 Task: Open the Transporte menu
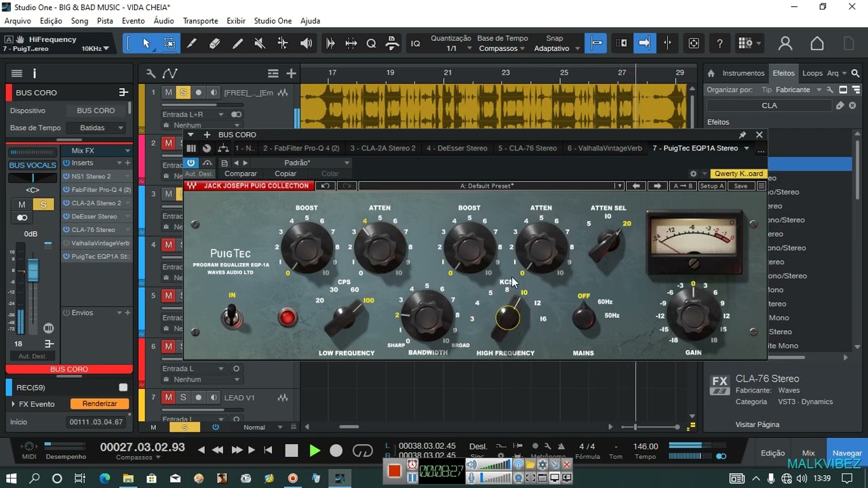click(x=200, y=21)
